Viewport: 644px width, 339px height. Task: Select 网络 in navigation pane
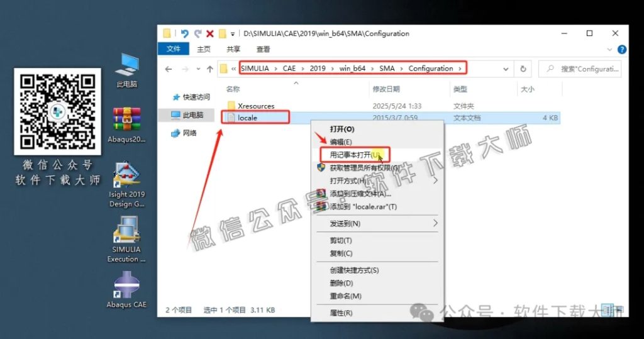point(184,133)
